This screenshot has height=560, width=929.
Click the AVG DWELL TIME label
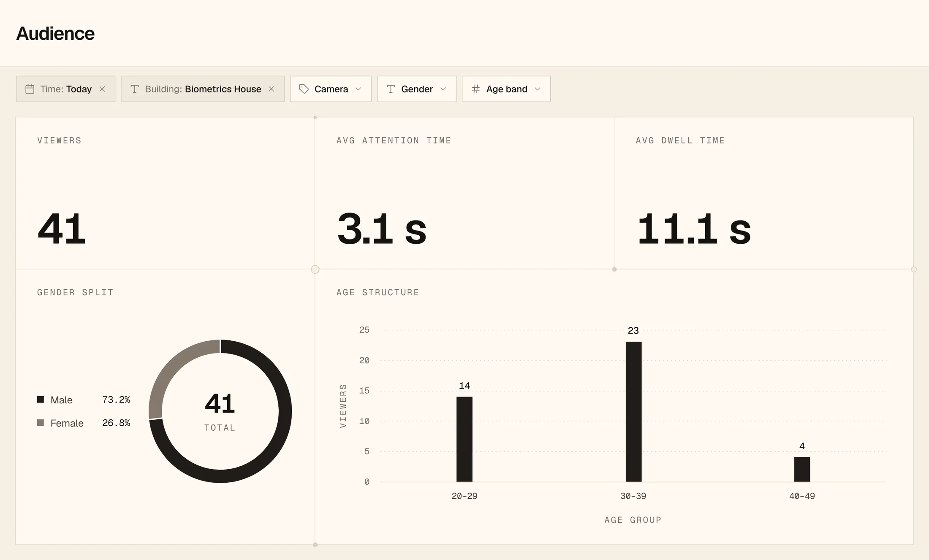coord(680,140)
